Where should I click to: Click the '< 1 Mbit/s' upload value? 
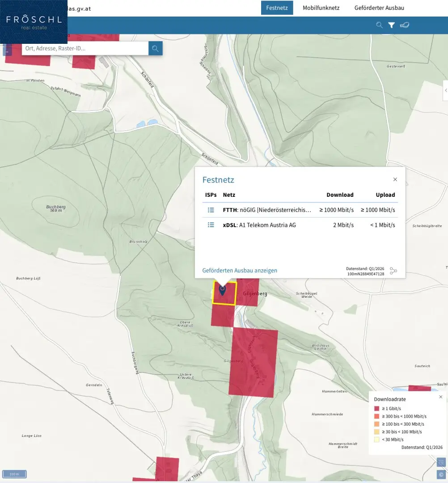pos(382,225)
